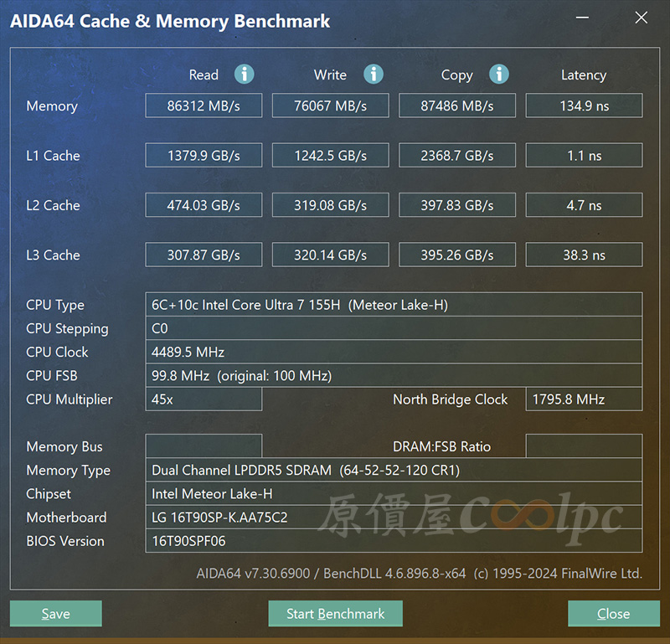Select L1 Cache write 1242.5 GB/s
This screenshot has width=670, height=644.
(330, 155)
